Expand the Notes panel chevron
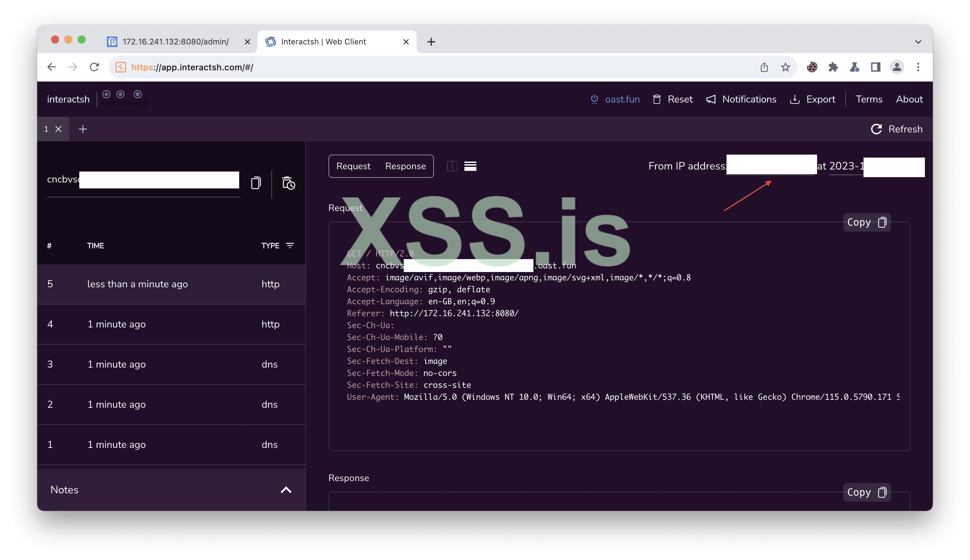This screenshot has height=560, width=970. (x=286, y=490)
